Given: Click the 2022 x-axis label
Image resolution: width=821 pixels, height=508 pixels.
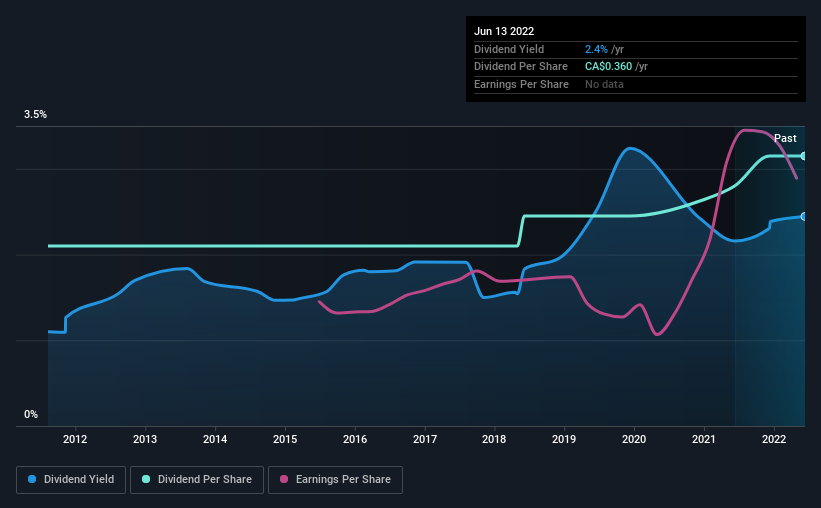Looking at the screenshot, I should pos(774,439).
